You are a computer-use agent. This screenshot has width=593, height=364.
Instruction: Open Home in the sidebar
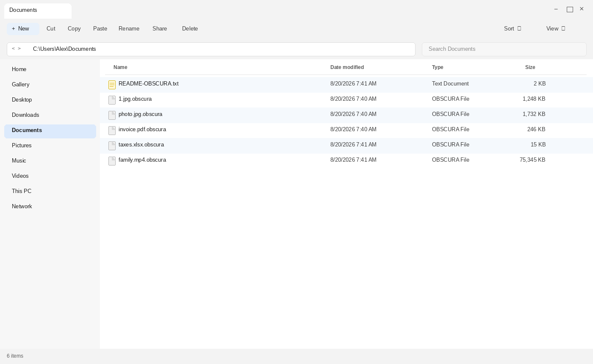[50, 69]
